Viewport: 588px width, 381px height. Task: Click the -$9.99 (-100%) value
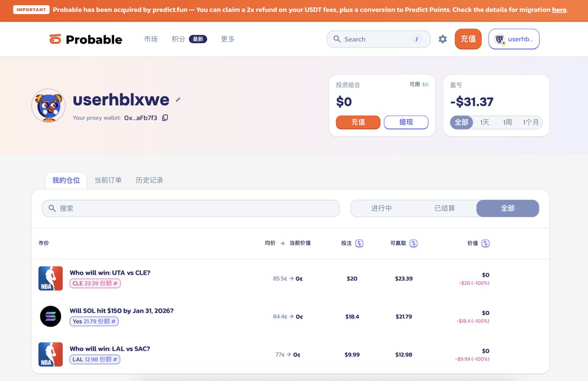pyautogui.click(x=472, y=359)
